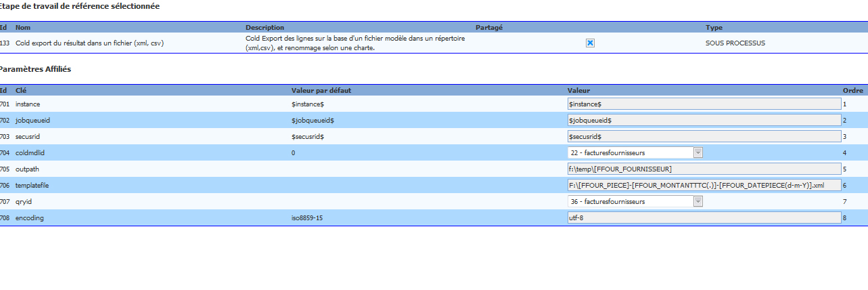Focus the jobqueueid value field

pos(704,120)
